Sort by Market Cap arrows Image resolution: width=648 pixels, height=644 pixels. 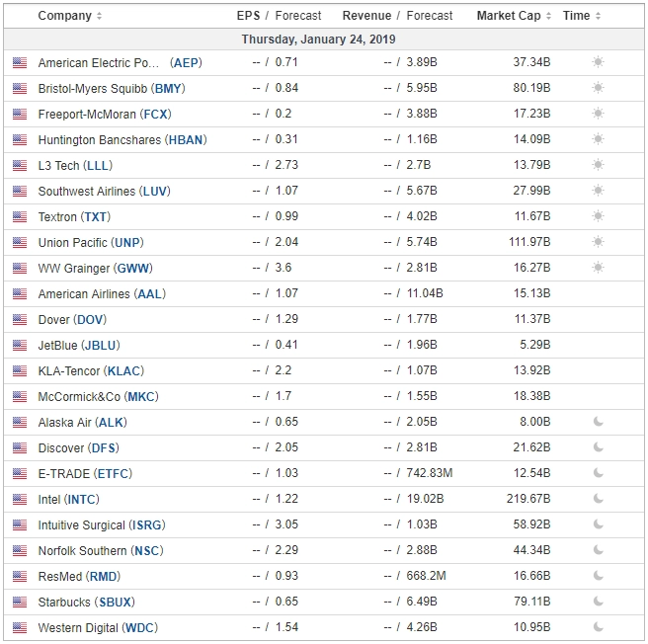(548, 16)
